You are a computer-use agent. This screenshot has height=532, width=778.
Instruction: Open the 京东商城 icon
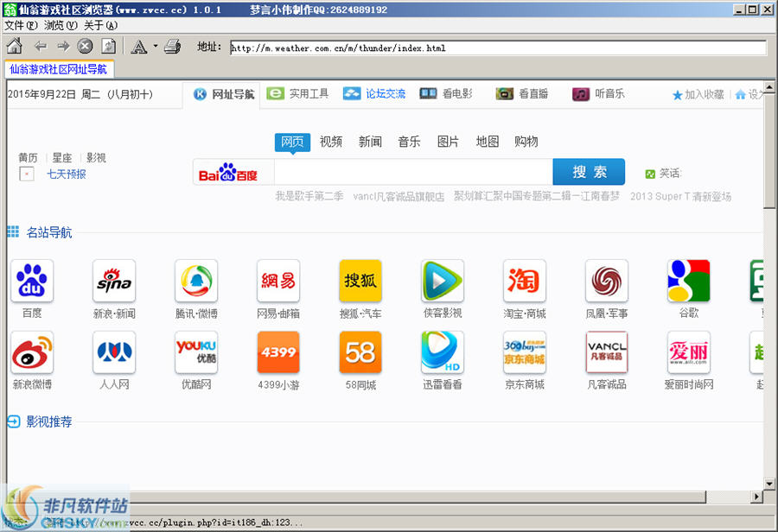point(525,352)
